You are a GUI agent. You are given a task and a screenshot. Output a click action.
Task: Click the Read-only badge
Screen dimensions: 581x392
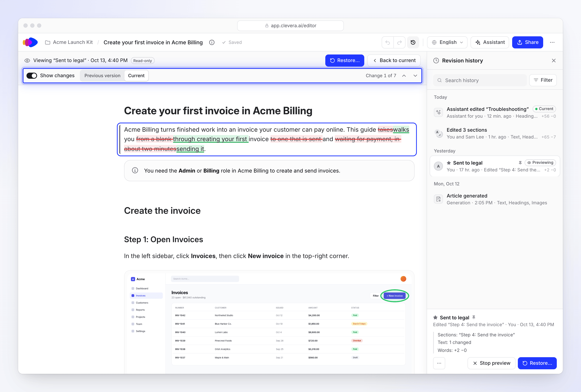pos(142,61)
